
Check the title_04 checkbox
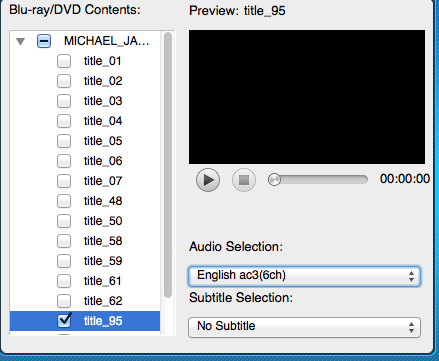click(64, 121)
